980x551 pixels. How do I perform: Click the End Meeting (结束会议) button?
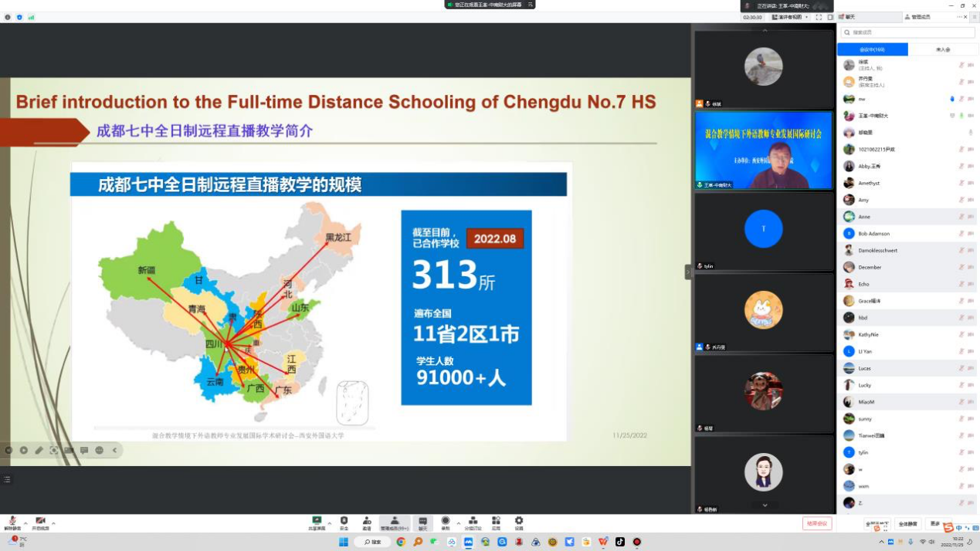[817, 523]
